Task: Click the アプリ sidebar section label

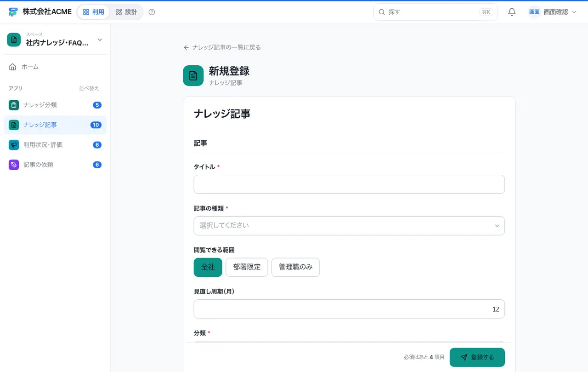Action: [x=16, y=88]
